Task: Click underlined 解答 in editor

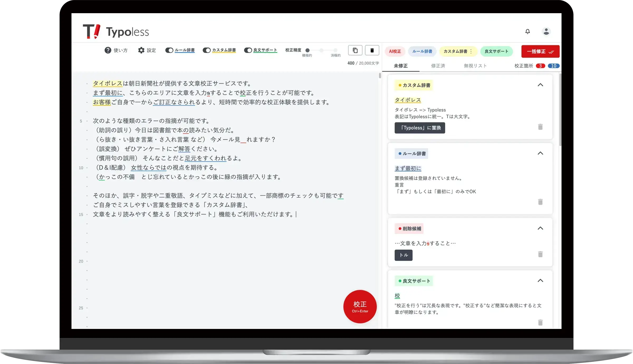Action: pyautogui.click(x=184, y=149)
